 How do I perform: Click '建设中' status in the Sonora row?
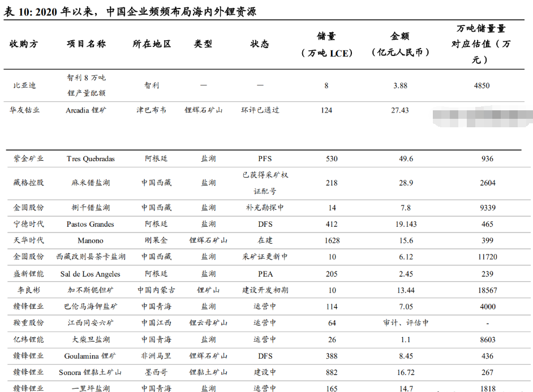265,372
